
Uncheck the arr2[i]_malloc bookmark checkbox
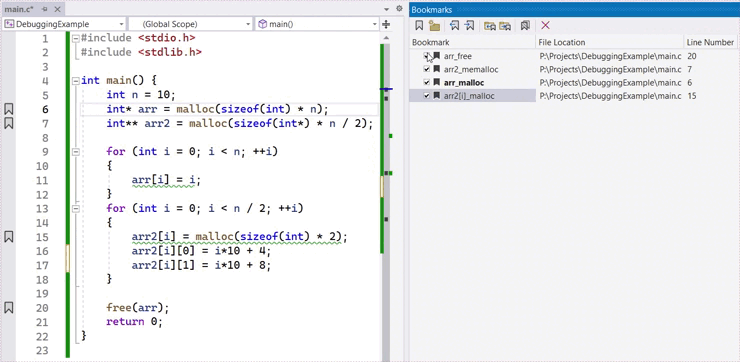427,96
